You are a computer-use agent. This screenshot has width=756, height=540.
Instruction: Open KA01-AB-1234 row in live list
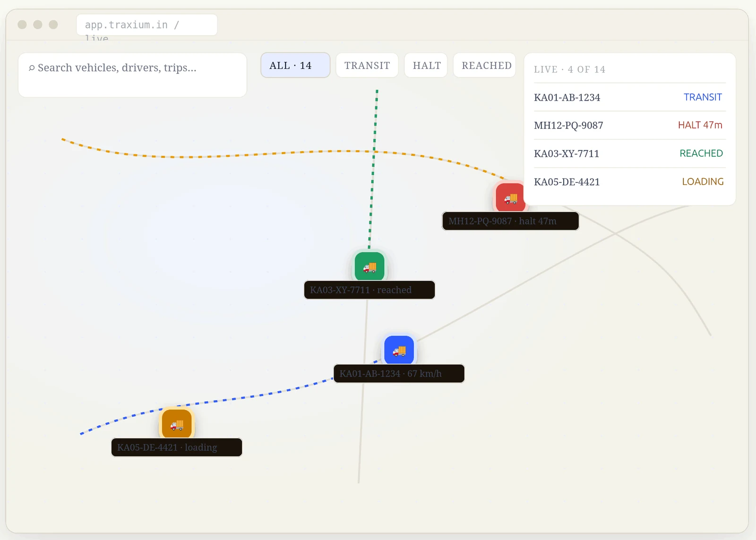630,97
